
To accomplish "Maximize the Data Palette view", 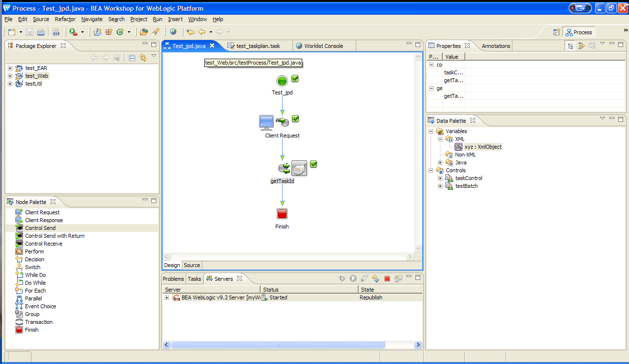I will coord(621,118).
